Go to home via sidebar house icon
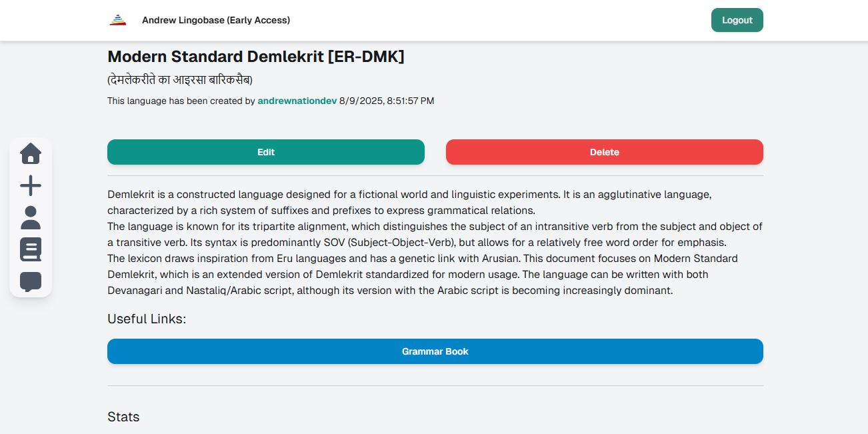 pyautogui.click(x=31, y=153)
